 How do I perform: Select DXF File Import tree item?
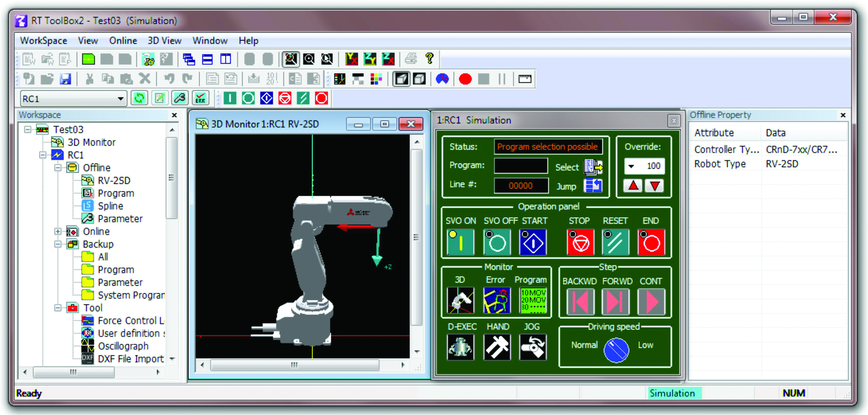pos(131,359)
